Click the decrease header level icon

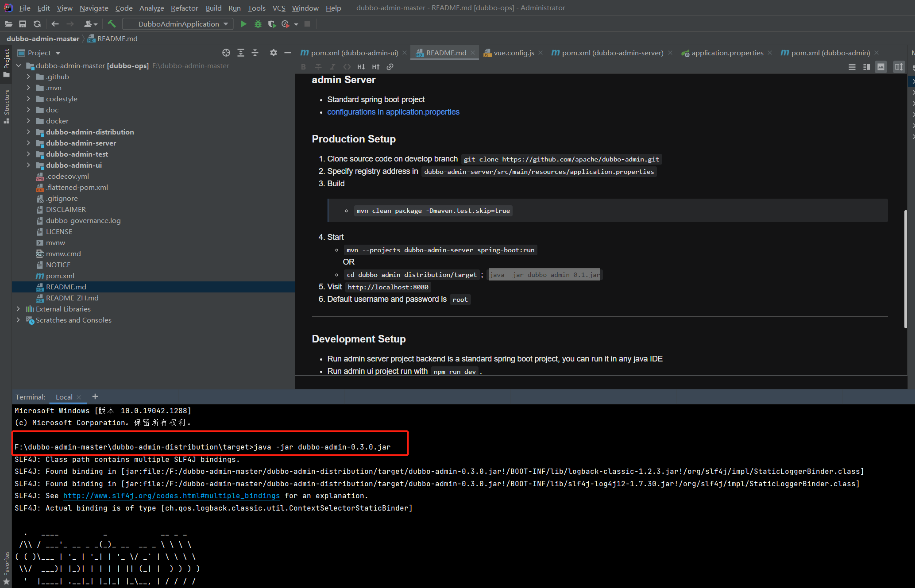coord(361,67)
